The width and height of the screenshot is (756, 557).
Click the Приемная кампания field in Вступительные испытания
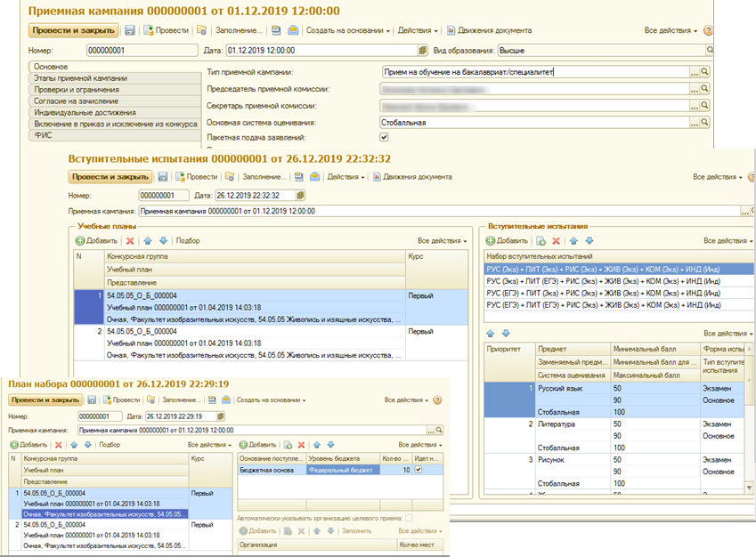[x=440, y=211]
